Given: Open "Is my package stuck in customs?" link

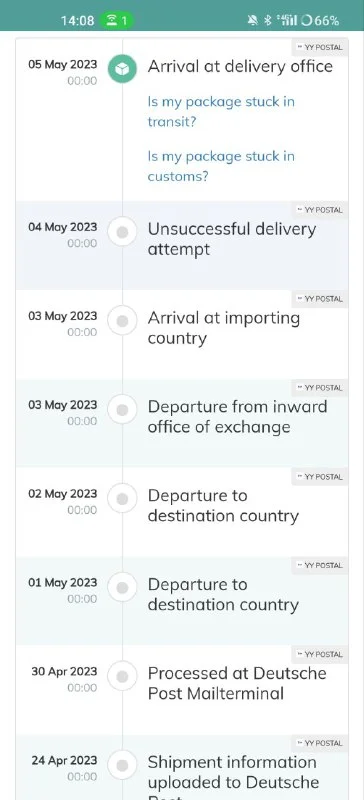Looking at the screenshot, I should tap(221, 166).
